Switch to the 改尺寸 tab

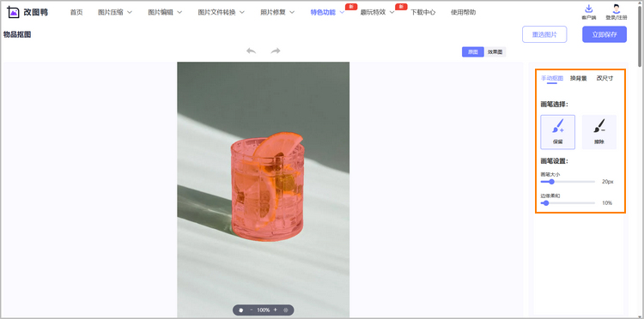coord(605,78)
